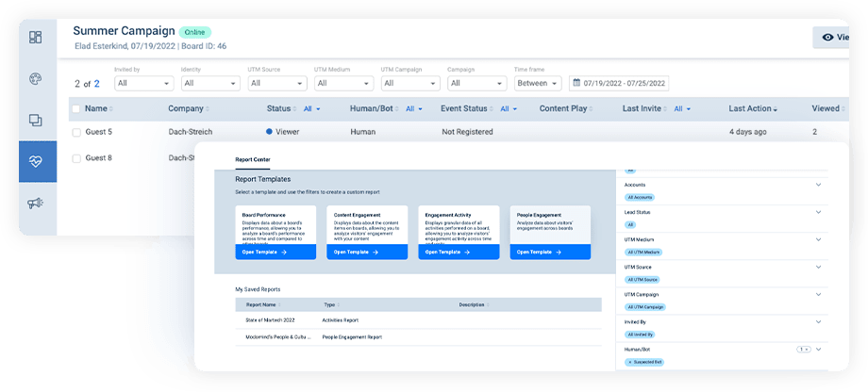The width and height of the screenshot is (868, 392).
Task: Click the eye icon on View button
Action: click(x=827, y=38)
